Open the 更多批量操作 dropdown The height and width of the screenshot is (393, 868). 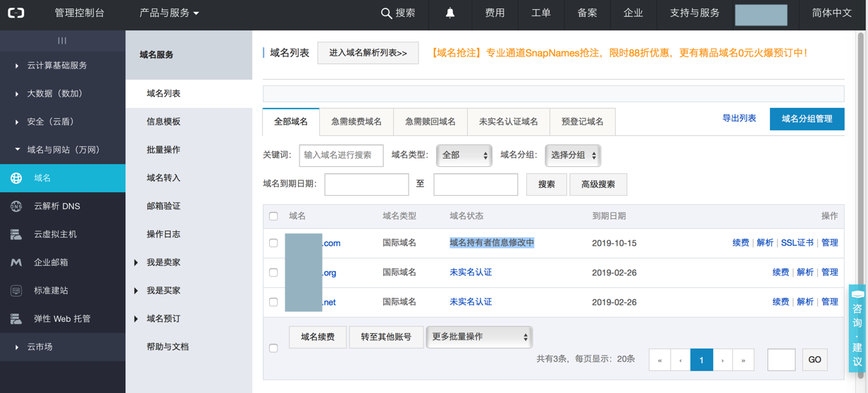coord(479,337)
